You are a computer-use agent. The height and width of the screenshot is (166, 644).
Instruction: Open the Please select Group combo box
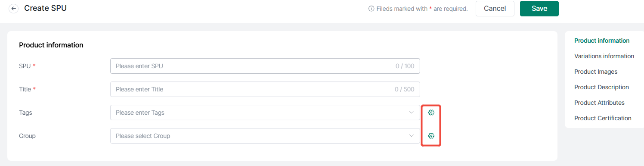click(x=265, y=136)
